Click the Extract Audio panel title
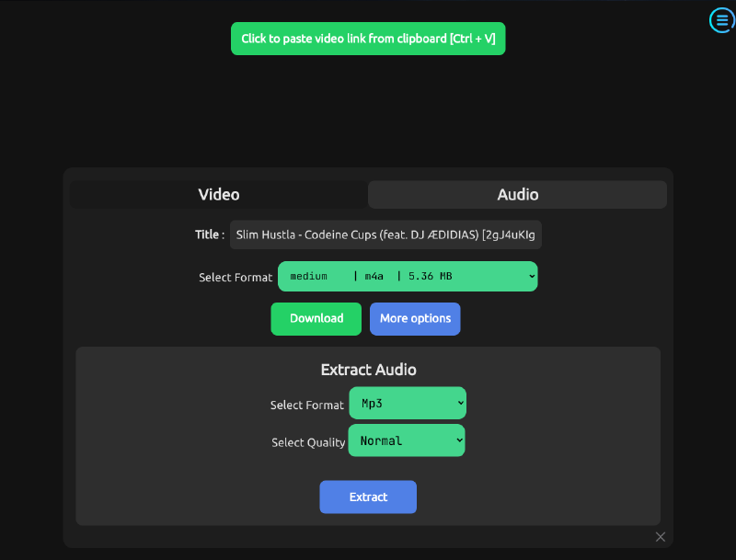This screenshot has width=736, height=560. 368,369
